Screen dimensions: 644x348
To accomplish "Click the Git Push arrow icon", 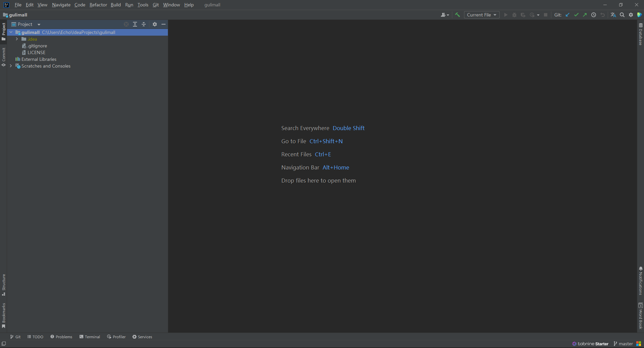I will pyautogui.click(x=585, y=15).
